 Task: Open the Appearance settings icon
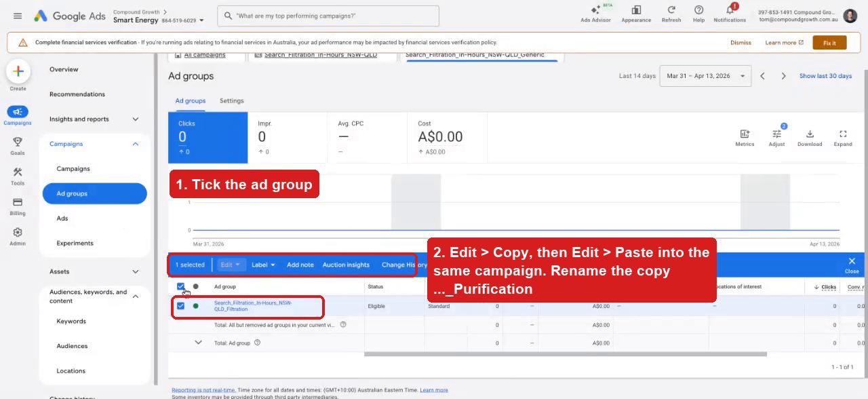pyautogui.click(x=636, y=14)
